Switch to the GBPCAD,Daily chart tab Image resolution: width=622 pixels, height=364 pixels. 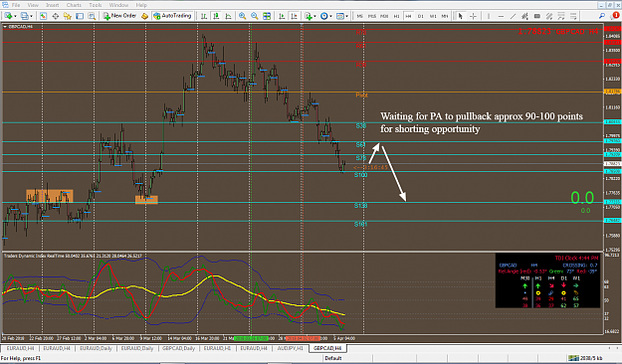click(178, 348)
